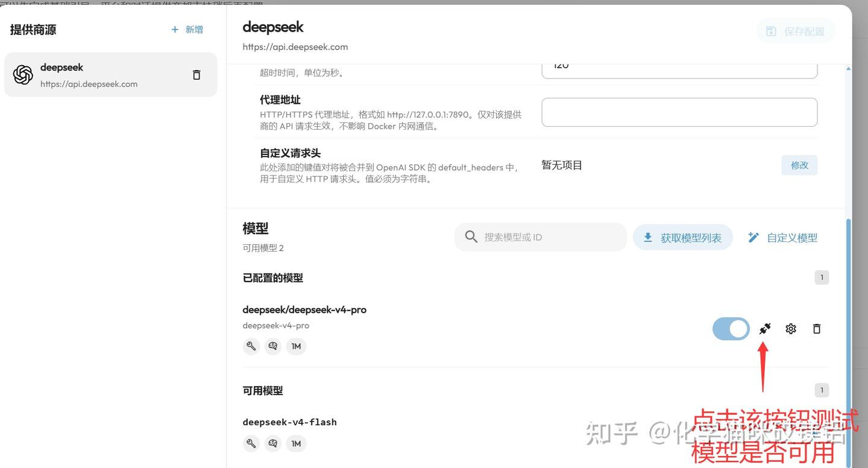This screenshot has width=868, height=468.
Task: Click the magnifier icon in model search
Action: point(471,237)
